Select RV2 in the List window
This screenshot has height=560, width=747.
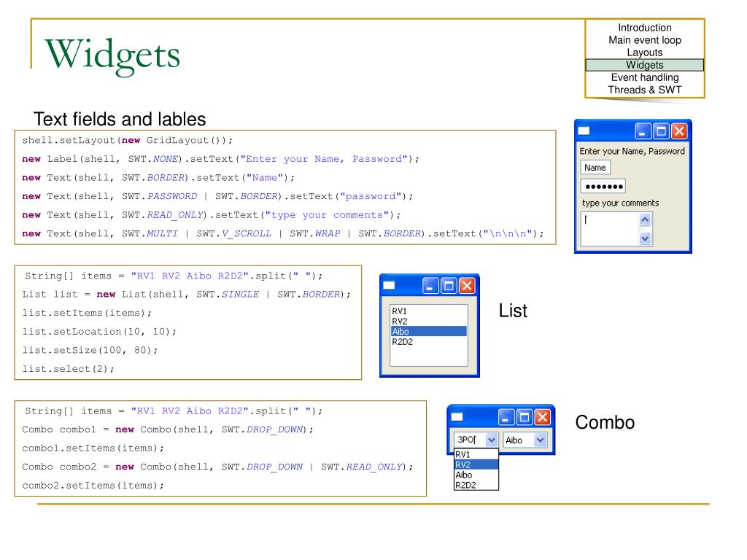[428, 322]
